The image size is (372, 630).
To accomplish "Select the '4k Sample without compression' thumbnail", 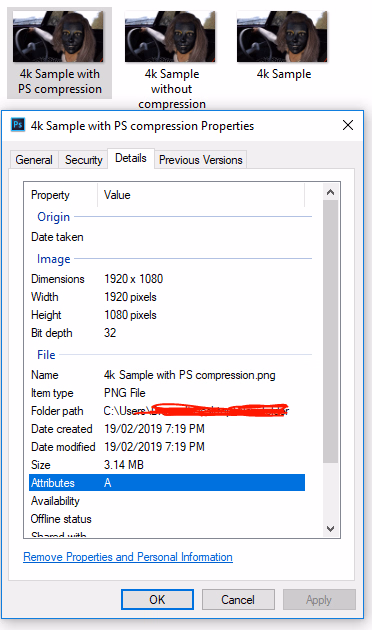I will coord(170,37).
